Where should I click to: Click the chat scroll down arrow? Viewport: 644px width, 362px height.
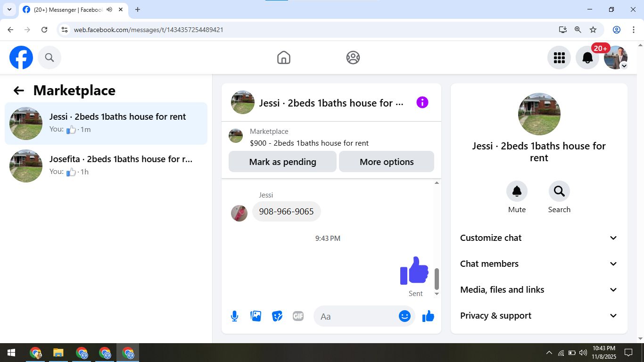click(x=437, y=294)
